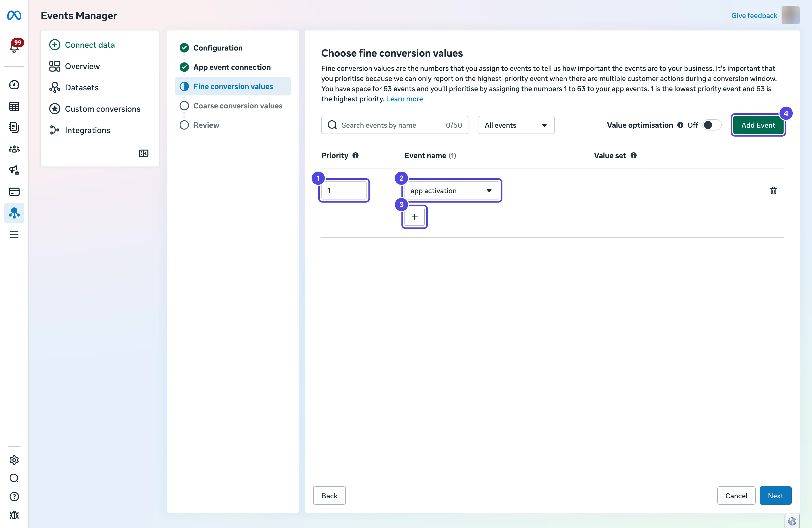Open the reports documents icon

pos(14,127)
